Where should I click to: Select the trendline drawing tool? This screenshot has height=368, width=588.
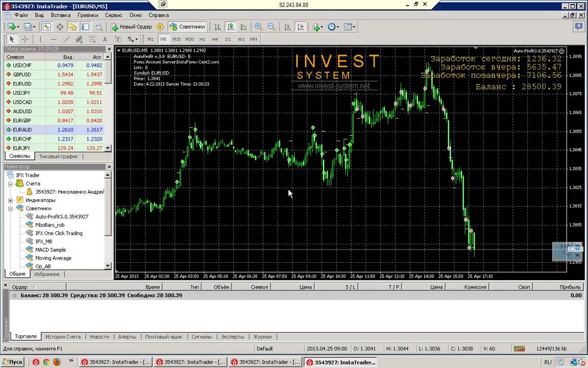66,39
